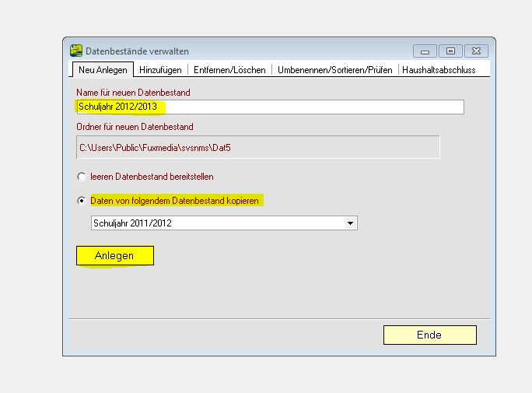This screenshot has height=393, width=532.
Task: Open the Hinzufügen tab
Action: pos(160,70)
